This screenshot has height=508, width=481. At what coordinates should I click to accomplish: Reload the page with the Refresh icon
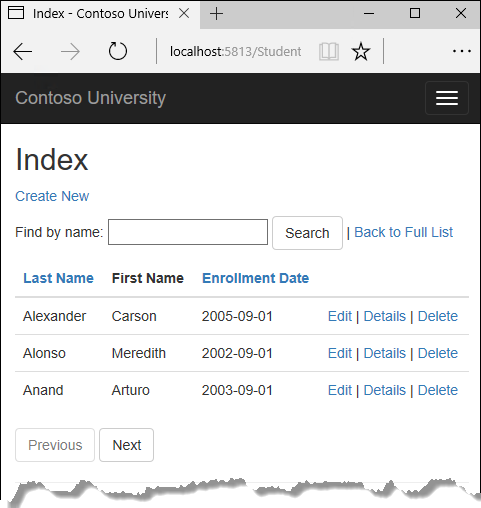118,51
